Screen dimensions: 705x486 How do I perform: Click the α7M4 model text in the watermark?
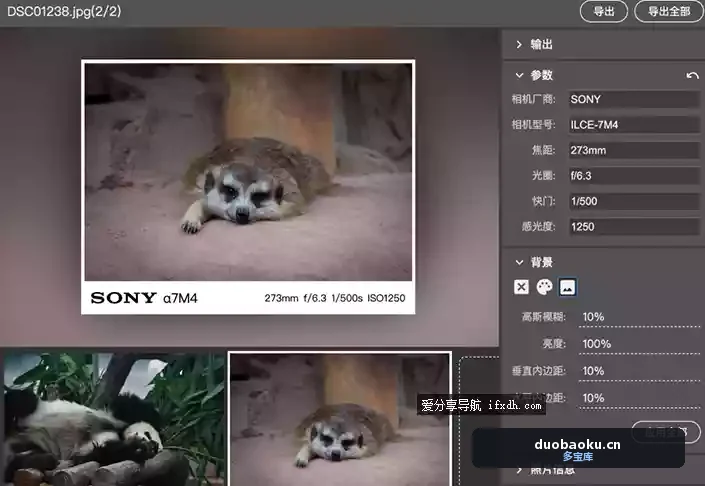click(180, 299)
